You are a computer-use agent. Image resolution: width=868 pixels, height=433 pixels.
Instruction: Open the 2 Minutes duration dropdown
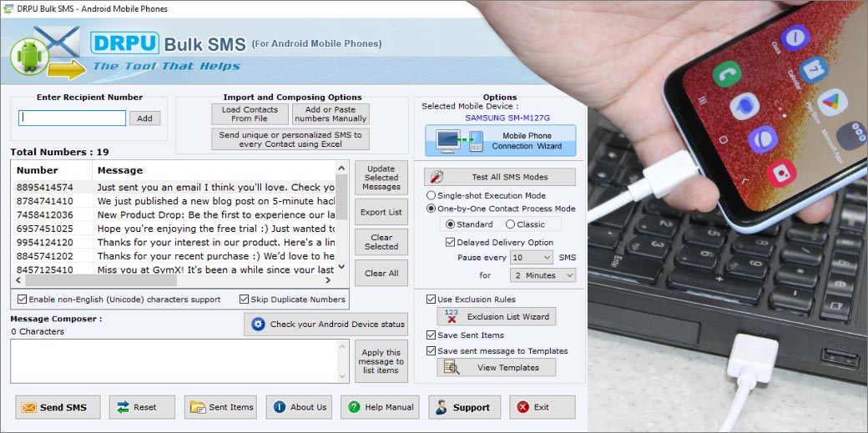(x=543, y=275)
